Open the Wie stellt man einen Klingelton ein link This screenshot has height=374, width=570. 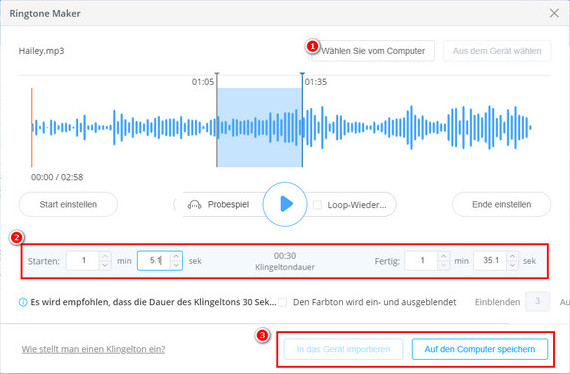click(93, 349)
